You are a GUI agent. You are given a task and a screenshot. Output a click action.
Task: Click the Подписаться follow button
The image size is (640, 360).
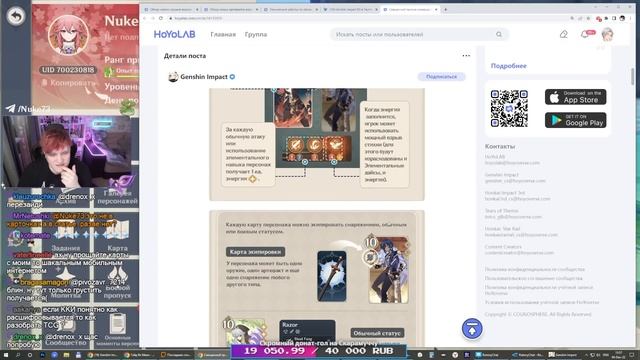coord(441,77)
